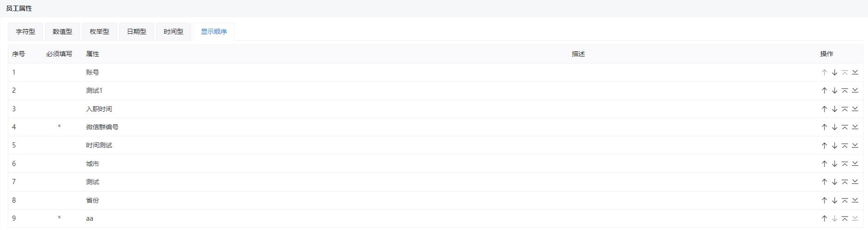The height and width of the screenshot is (230, 868).
Task: Move 省份 row to the bottom
Action: pos(855,200)
